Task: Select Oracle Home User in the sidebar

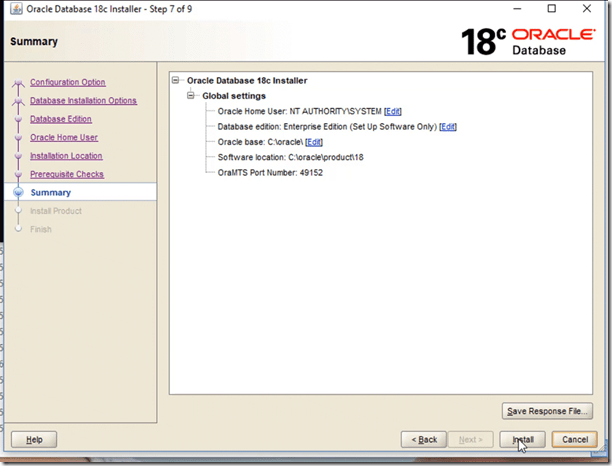Action: (64, 137)
